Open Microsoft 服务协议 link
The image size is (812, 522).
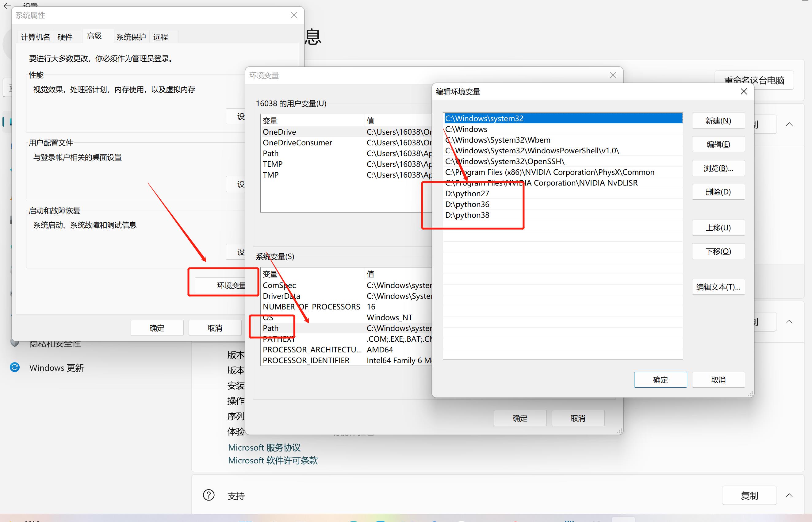click(264, 447)
